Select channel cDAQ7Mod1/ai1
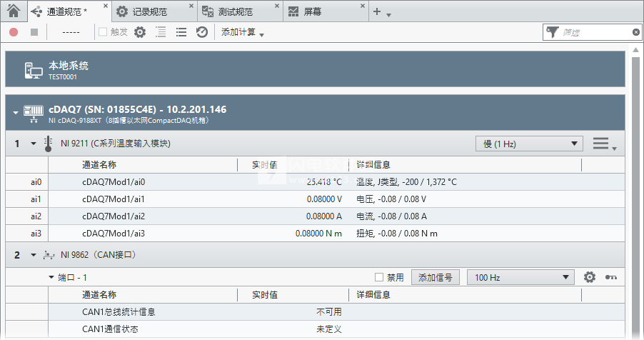This screenshot has height=340, width=644. point(114,199)
